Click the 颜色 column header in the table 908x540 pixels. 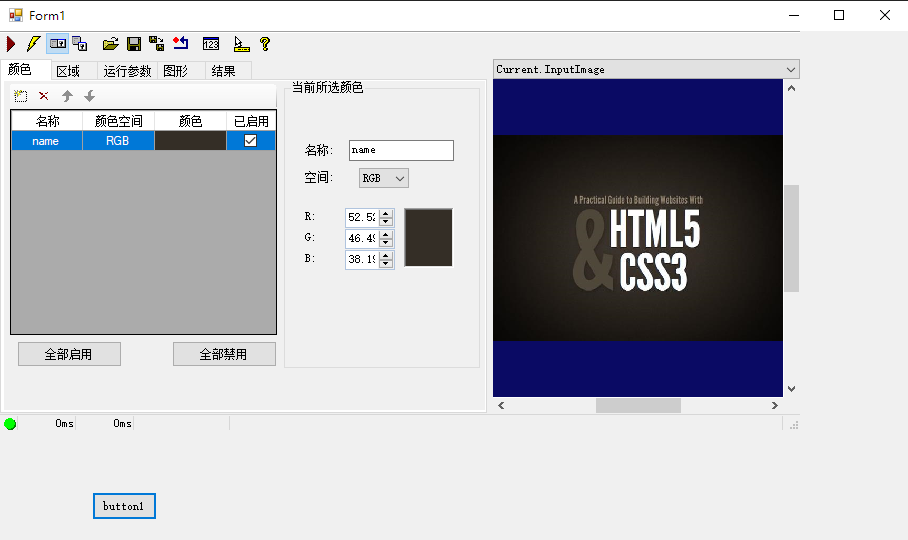tap(190, 121)
